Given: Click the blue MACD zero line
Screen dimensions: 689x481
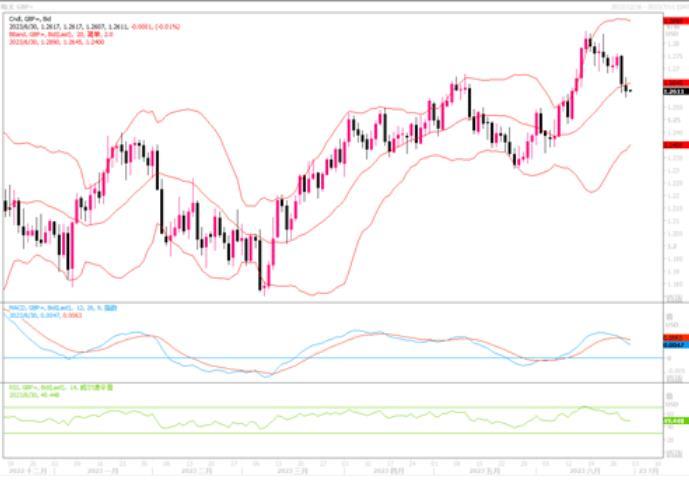Looking at the screenshot, I should tap(300, 357).
